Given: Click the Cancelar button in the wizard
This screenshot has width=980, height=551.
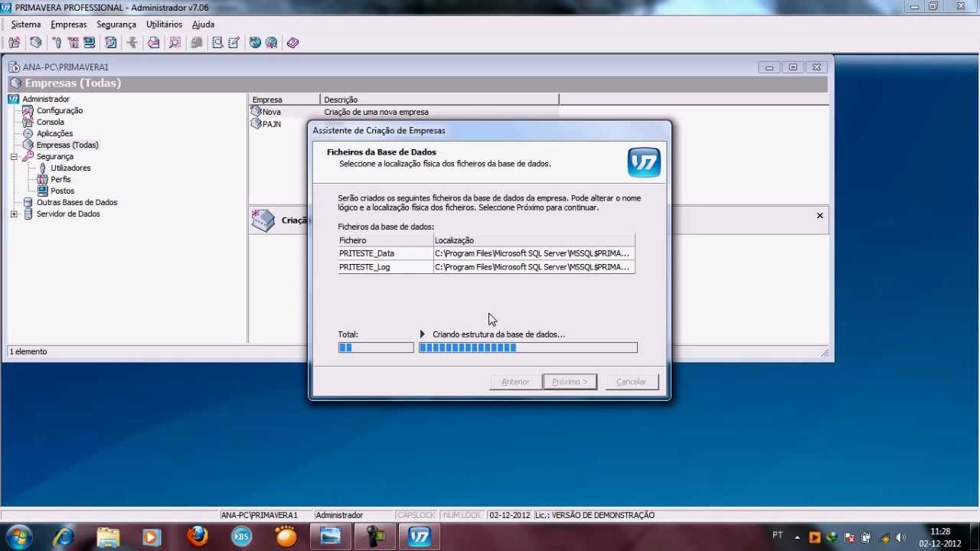Looking at the screenshot, I should (x=632, y=381).
